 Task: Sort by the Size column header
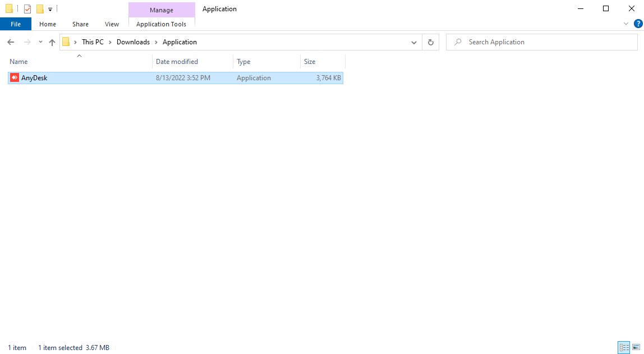[323, 62]
